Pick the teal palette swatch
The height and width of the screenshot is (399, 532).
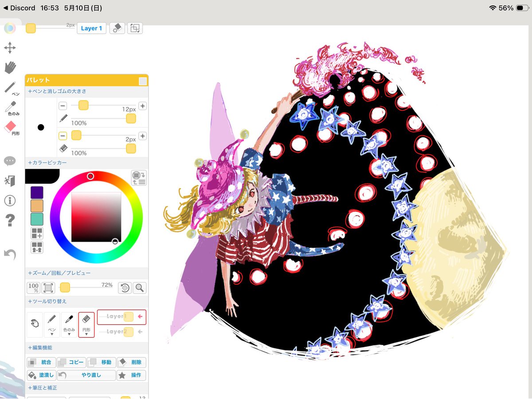coord(37,219)
